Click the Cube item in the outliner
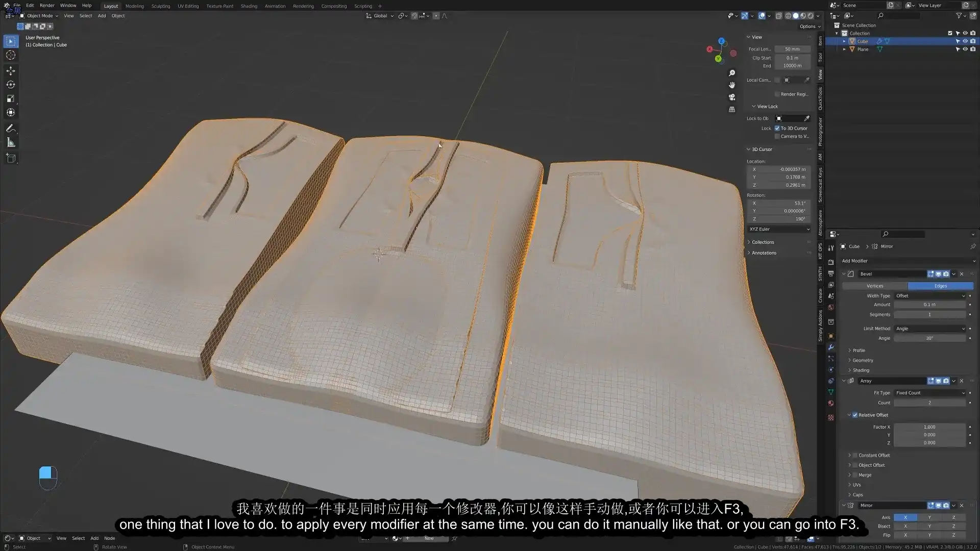Screen dimensions: 980x551 tap(862, 41)
